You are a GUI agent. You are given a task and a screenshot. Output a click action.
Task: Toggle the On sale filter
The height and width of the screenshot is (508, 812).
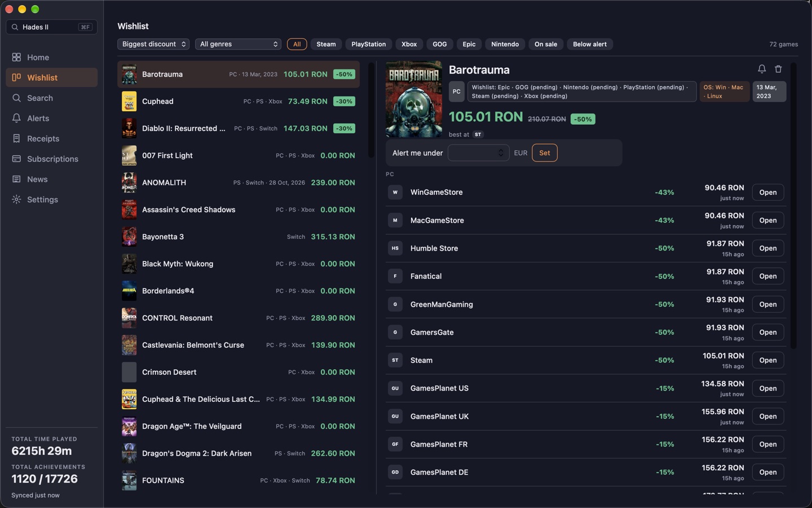[546, 44]
